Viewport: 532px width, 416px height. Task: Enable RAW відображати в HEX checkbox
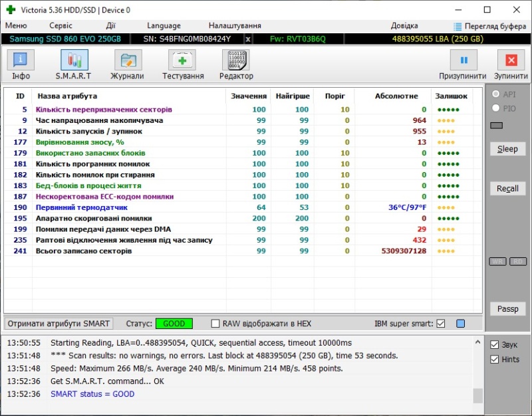click(x=215, y=324)
